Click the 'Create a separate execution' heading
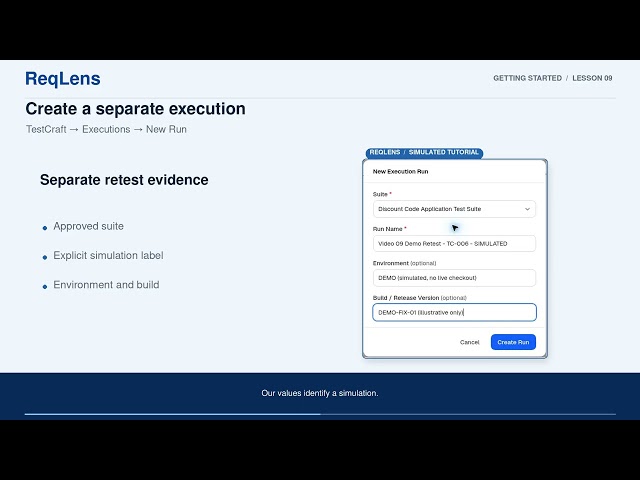Image resolution: width=640 pixels, height=480 pixels. (136, 109)
